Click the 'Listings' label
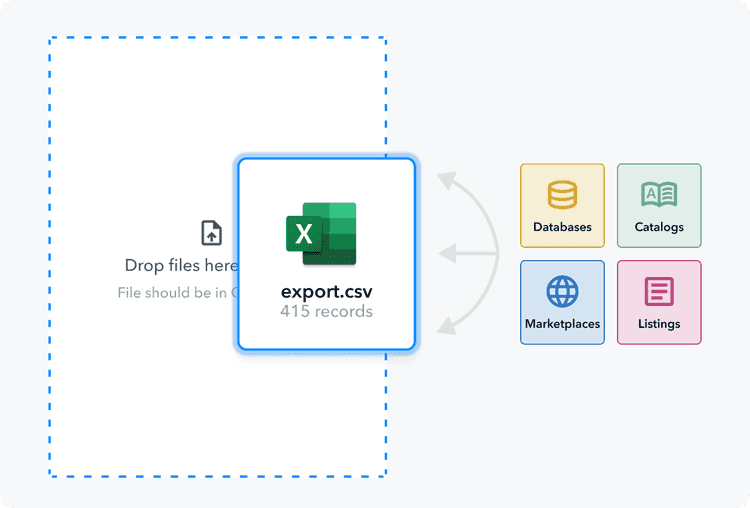Viewport: 750px width, 508px height. pyautogui.click(x=659, y=324)
